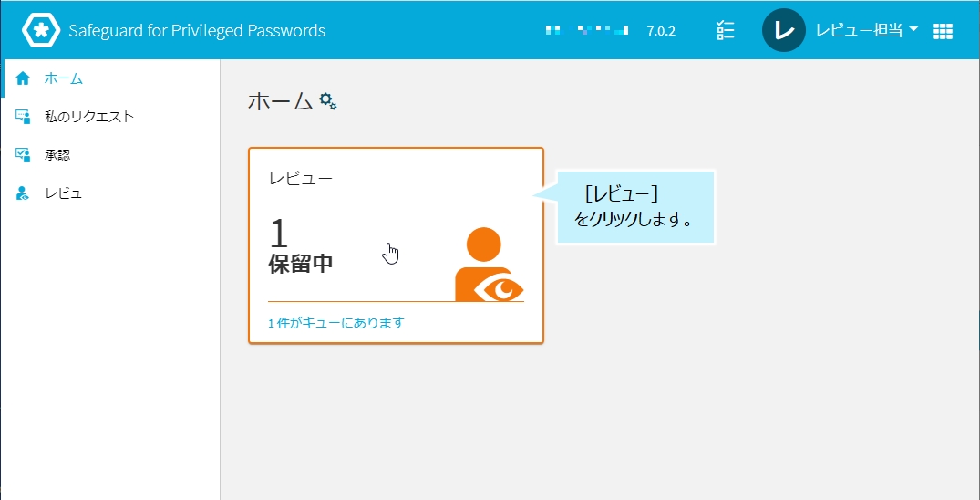The width and height of the screenshot is (980, 500).
Task: Open home settings gear icon
Action: coord(328,100)
